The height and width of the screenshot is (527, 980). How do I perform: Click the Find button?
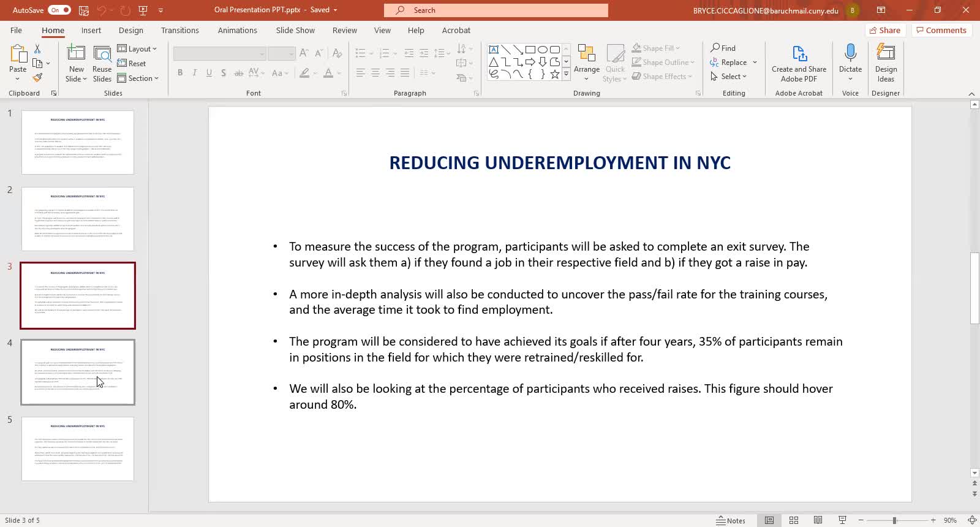(x=723, y=48)
